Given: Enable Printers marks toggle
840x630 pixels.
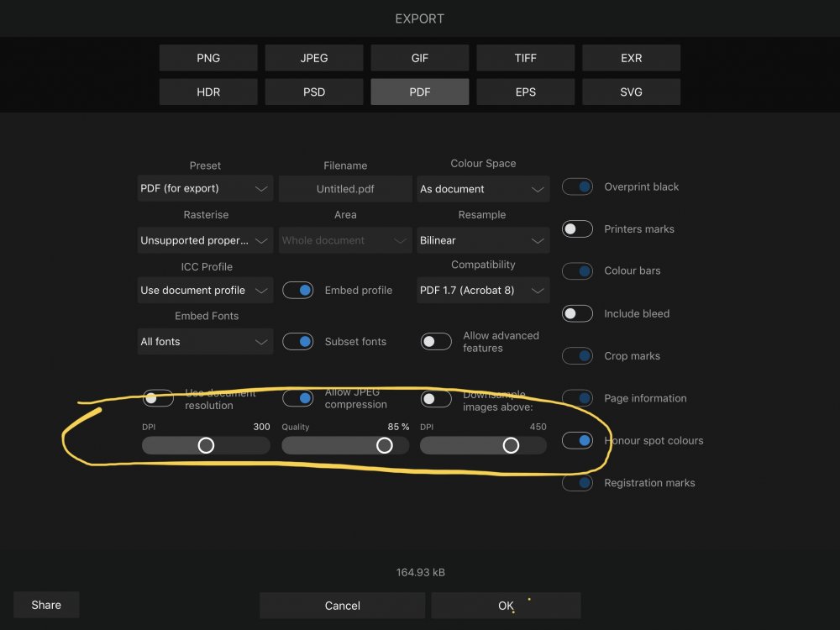Looking at the screenshot, I should tap(577, 228).
